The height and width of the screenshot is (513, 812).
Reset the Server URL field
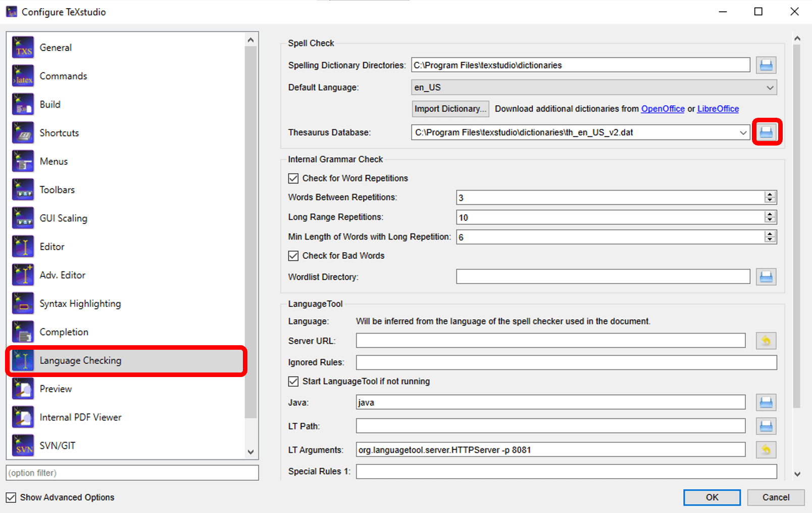(766, 341)
